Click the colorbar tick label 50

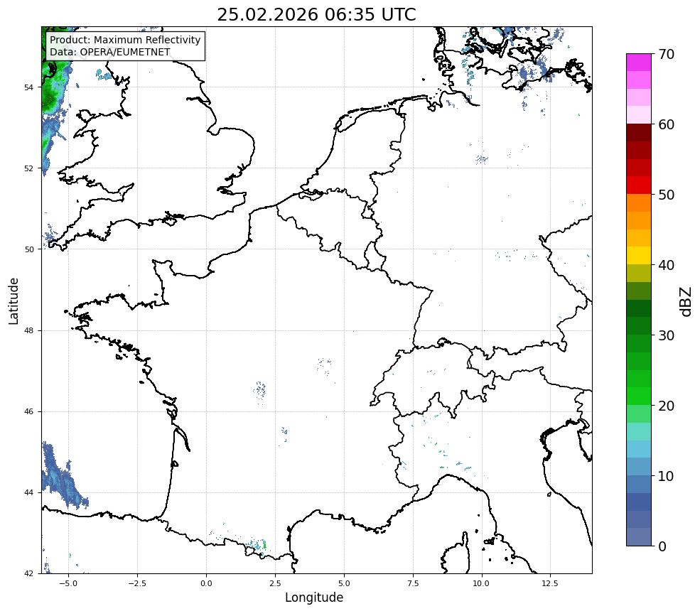point(666,195)
